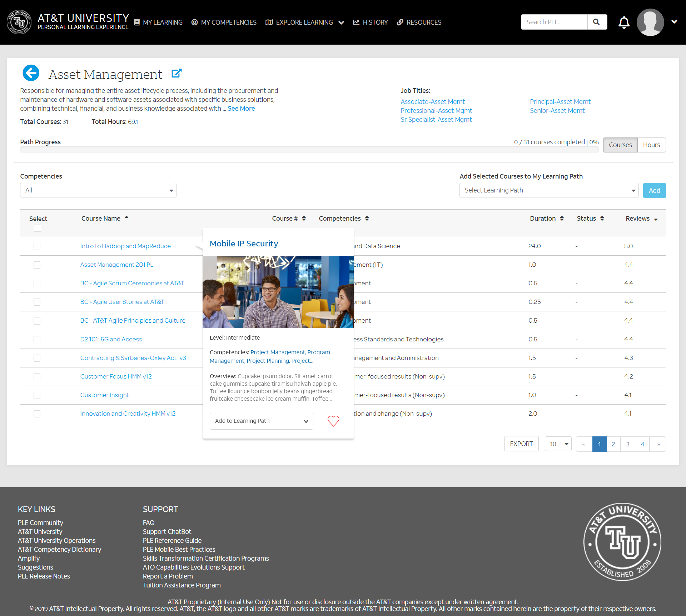Open the page size 10 dropdown
This screenshot has width=686, height=616.
pyautogui.click(x=558, y=444)
